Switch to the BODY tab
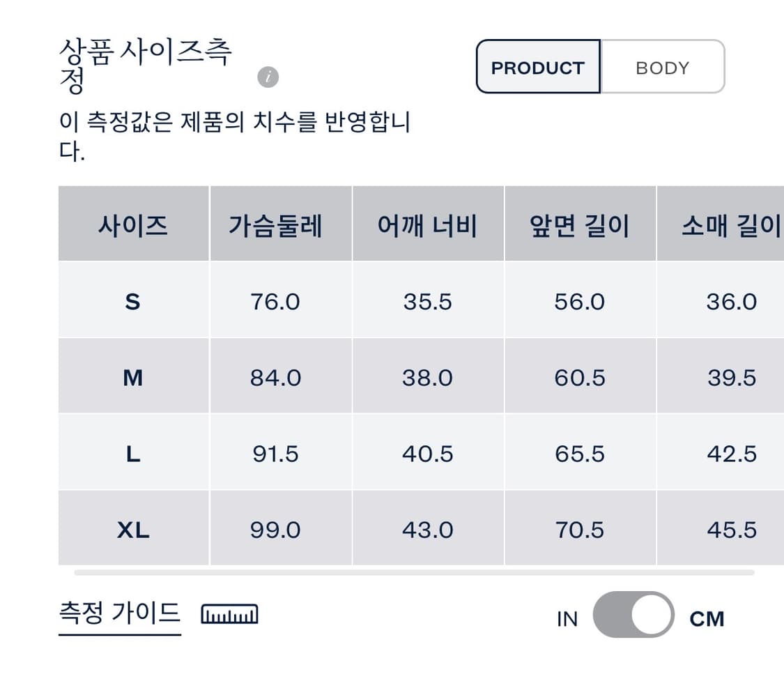This screenshot has height=688, width=784. (x=661, y=68)
